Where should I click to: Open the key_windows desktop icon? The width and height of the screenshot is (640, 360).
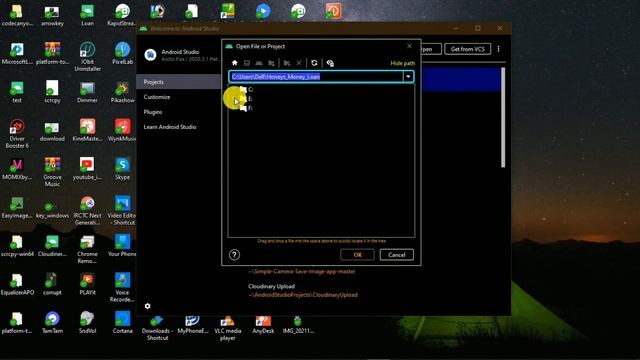(x=52, y=209)
